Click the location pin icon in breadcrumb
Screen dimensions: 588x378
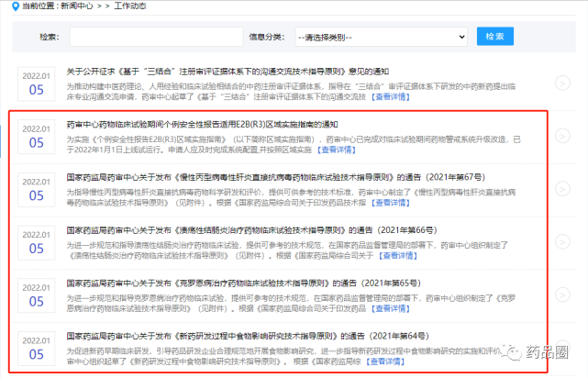16,6
